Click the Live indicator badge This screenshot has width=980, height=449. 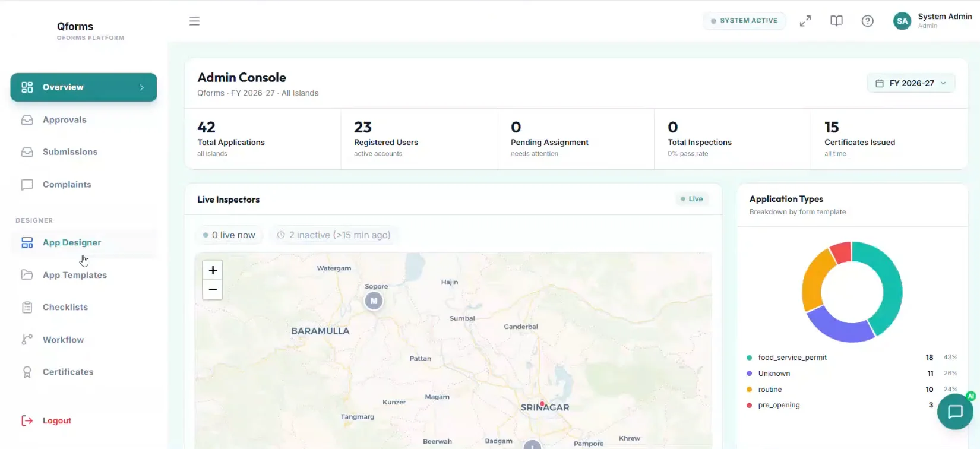692,199
